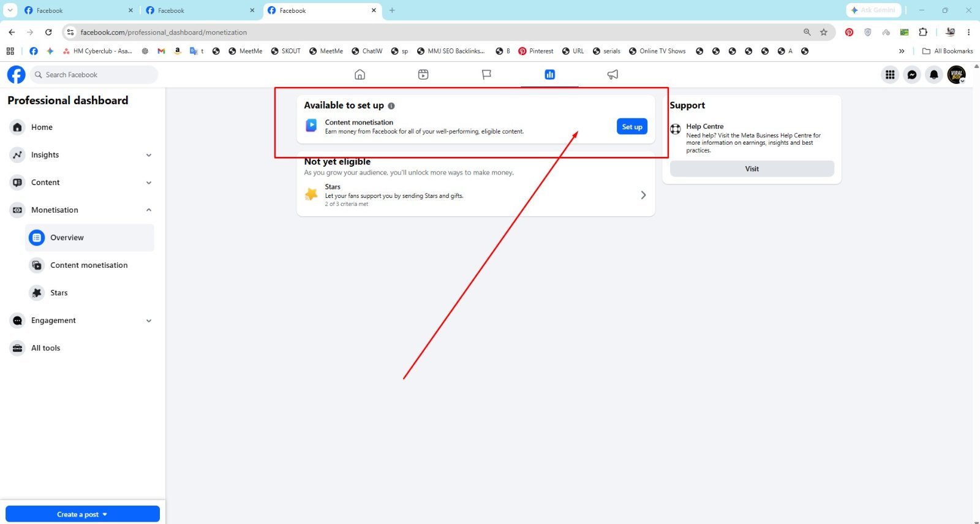The height and width of the screenshot is (524, 980).
Task: Open the Pages flag icon in navigation
Action: [x=486, y=74]
